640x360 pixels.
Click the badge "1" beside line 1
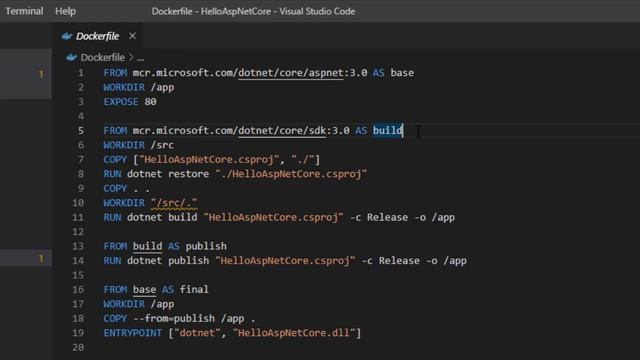pos(41,74)
